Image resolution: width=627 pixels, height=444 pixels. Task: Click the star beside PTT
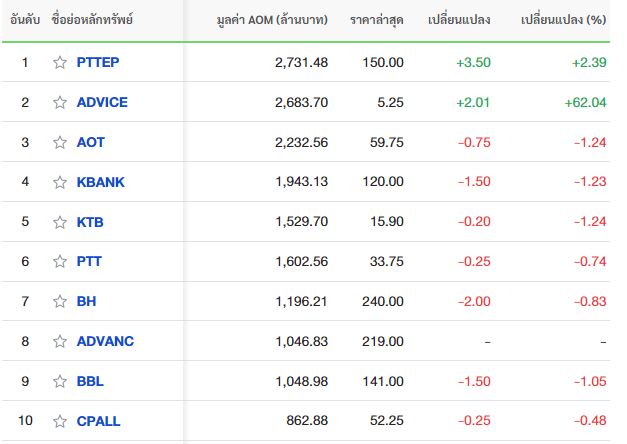point(60,261)
